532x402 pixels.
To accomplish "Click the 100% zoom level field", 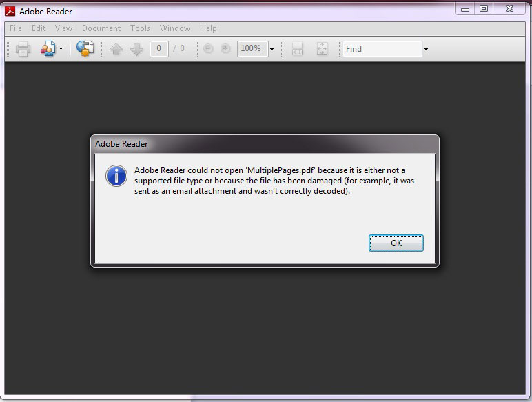I will coord(251,48).
